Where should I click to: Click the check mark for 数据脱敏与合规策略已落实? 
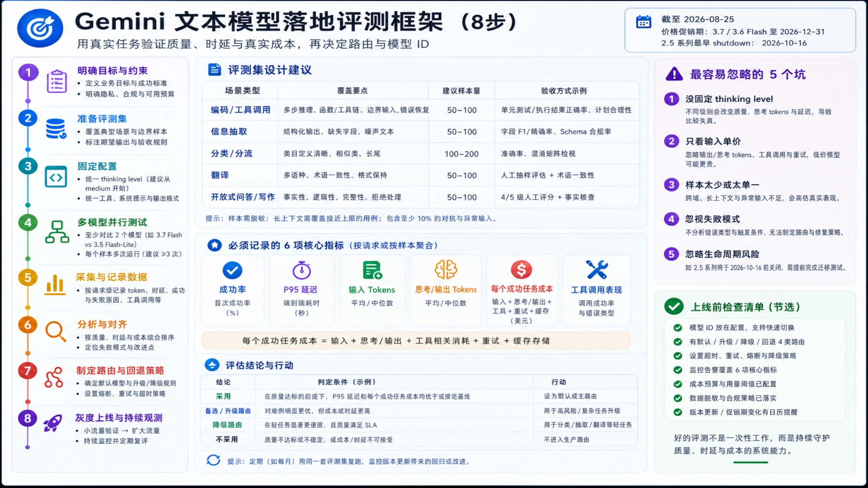pyautogui.click(x=677, y=398)
